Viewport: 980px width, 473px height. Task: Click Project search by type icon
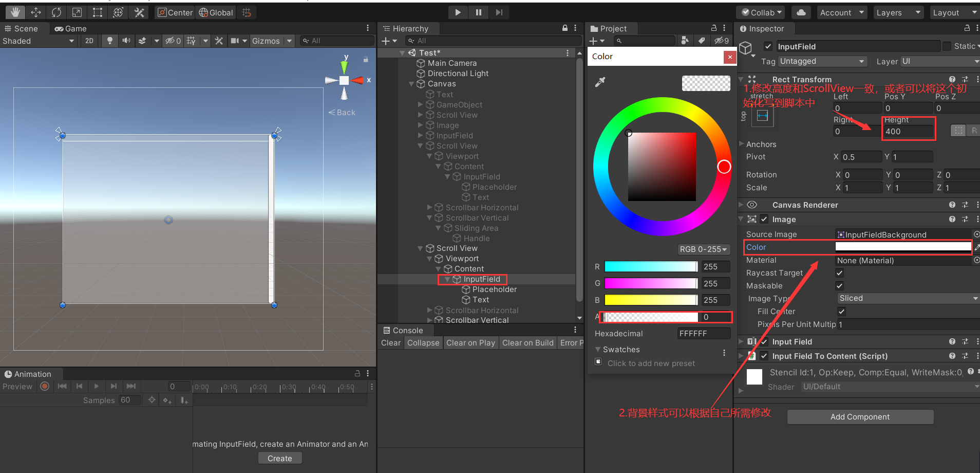pos(685,41)
